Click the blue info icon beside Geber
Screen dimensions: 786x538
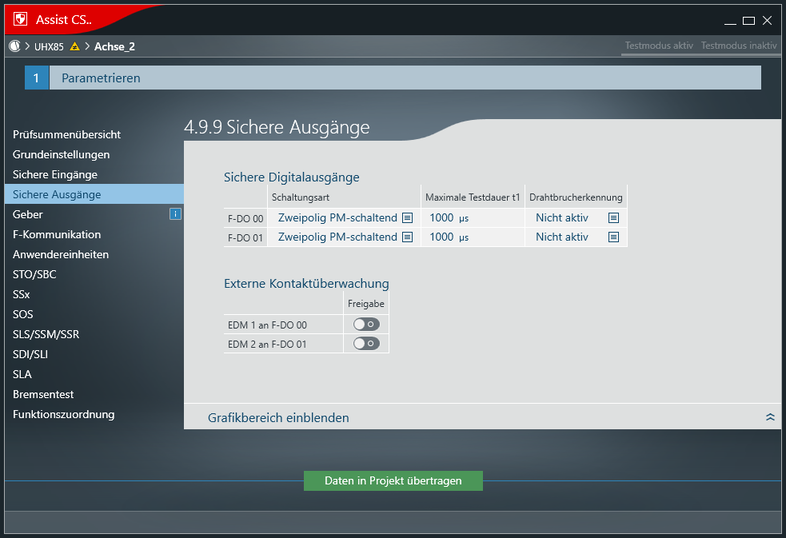[x=175, y=214]
